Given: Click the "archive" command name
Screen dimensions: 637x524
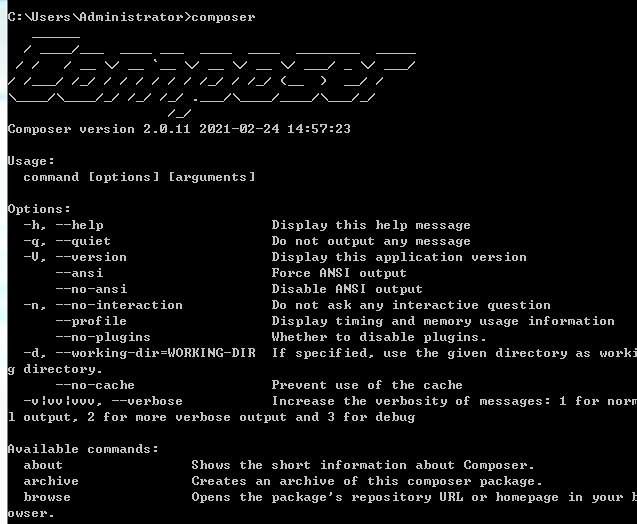Looking at the screenshot, I should point(51,481).
